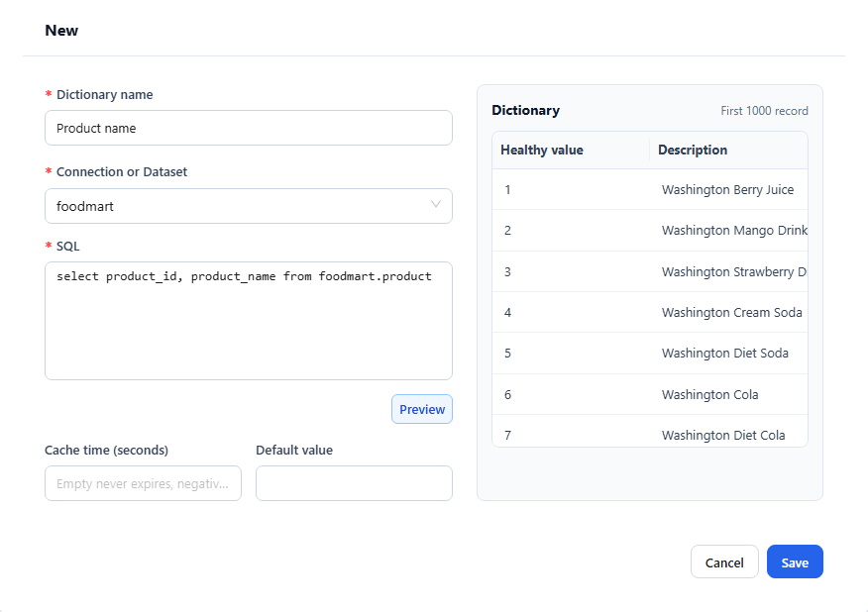
Task: Select the Washington Strawberry row
Action: coord(650,271)
